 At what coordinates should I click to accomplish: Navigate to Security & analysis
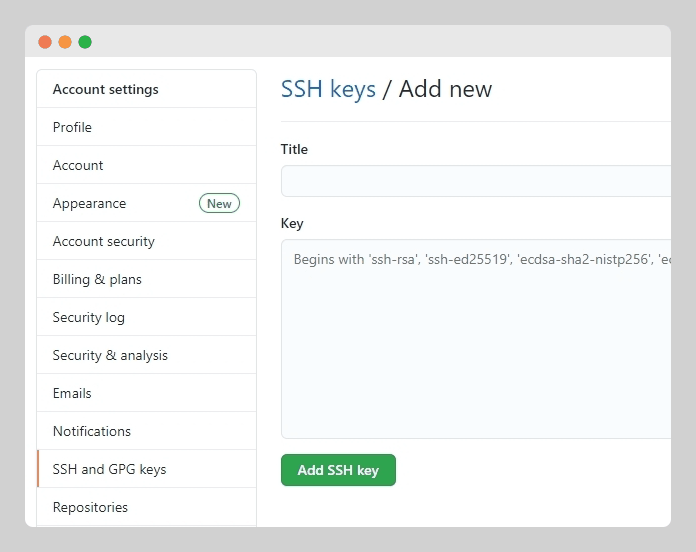(x=110, y=355)
